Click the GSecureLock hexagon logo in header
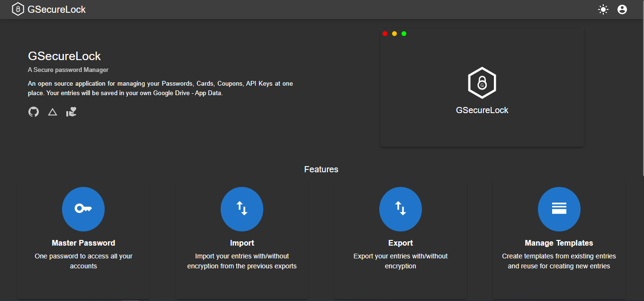 point(18,9)
